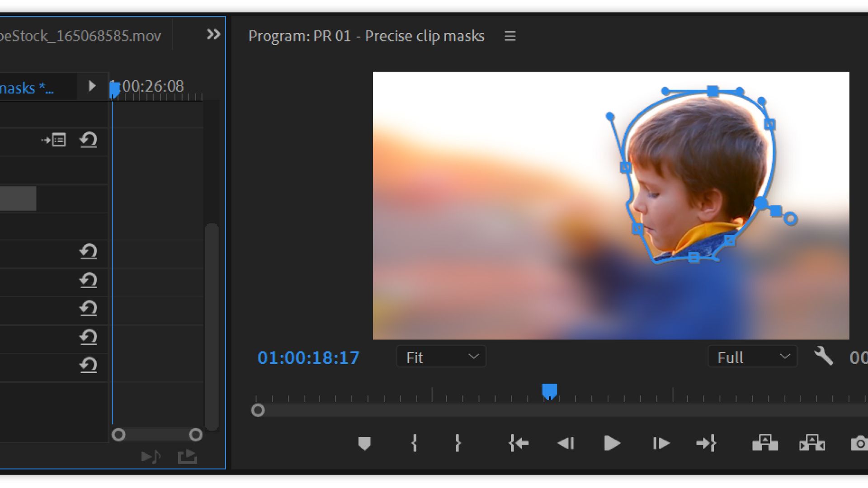Open the Full playback resolution dropdown
868x488 pixels.
752,357
